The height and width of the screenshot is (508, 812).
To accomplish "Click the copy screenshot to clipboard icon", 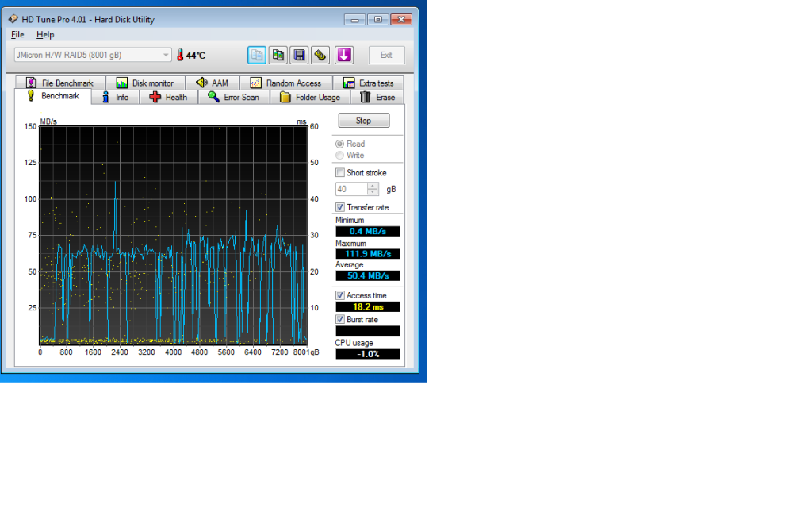I will coord(278,55).
